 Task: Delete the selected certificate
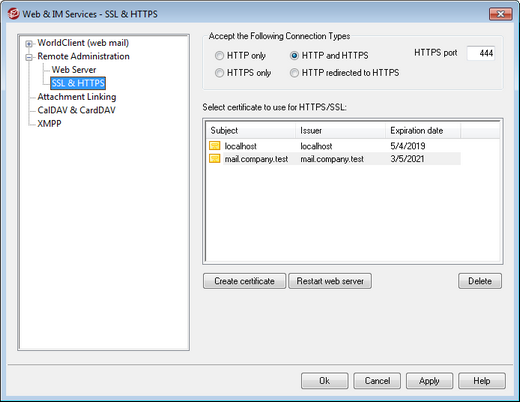point(480,281)
